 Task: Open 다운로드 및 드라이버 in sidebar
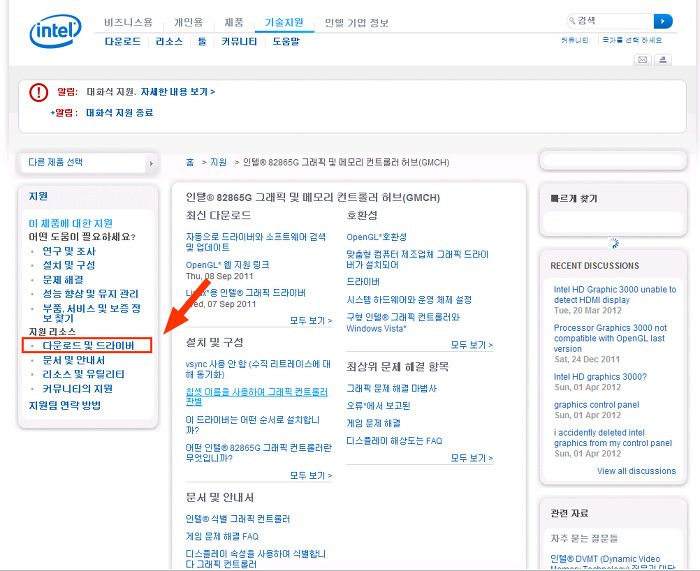[88, 346]
